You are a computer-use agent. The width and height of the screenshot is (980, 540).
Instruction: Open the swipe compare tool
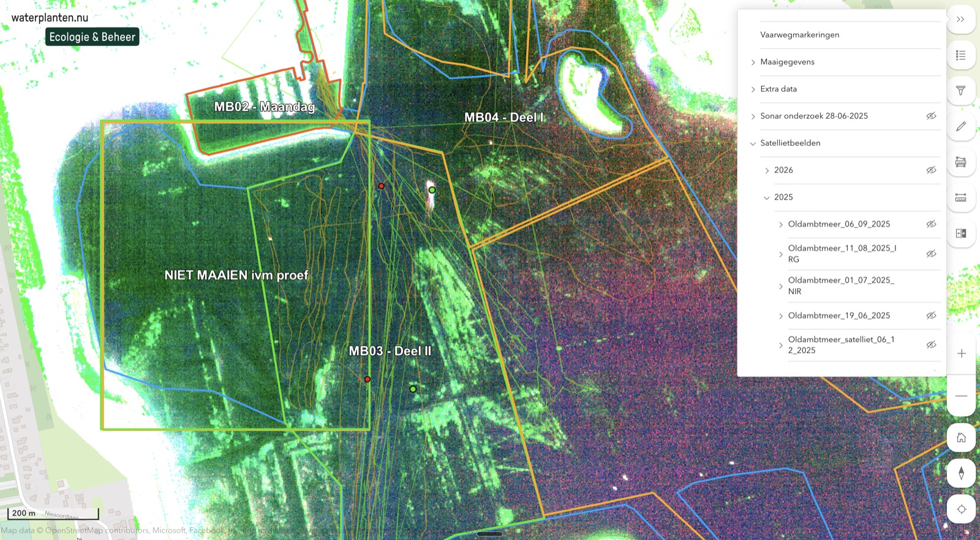click(x=960, y=233)
